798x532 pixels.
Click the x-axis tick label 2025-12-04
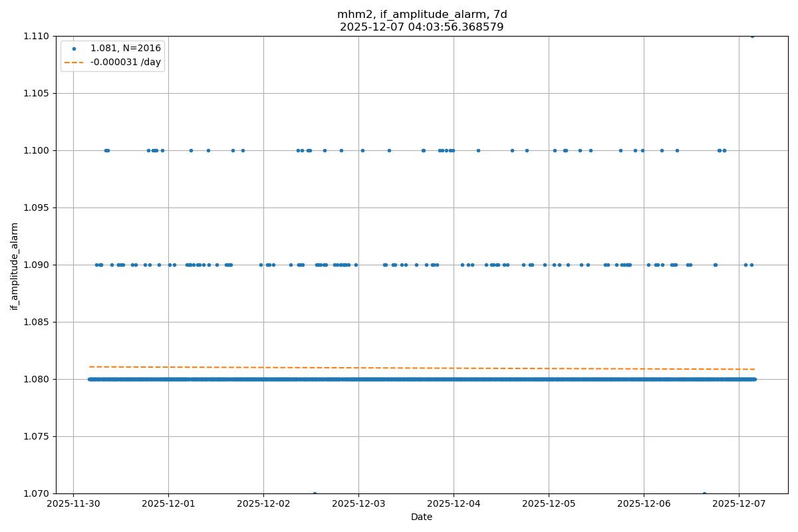[x=454, y=504]
